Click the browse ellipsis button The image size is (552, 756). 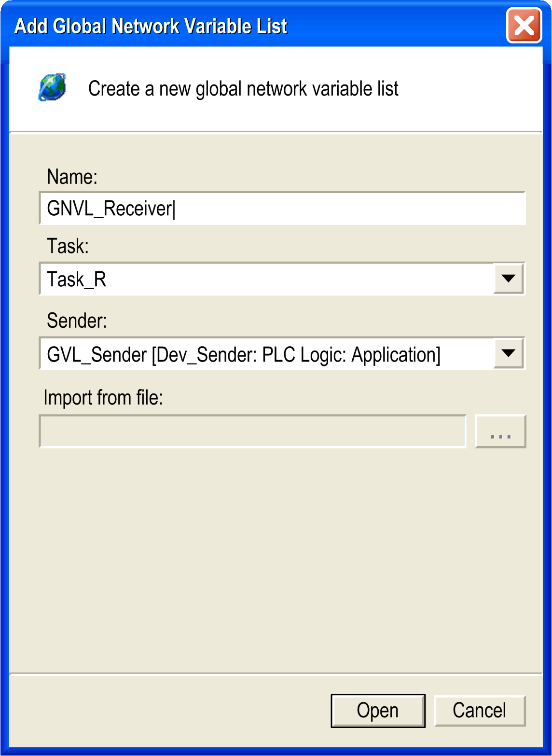click(500, 431)
